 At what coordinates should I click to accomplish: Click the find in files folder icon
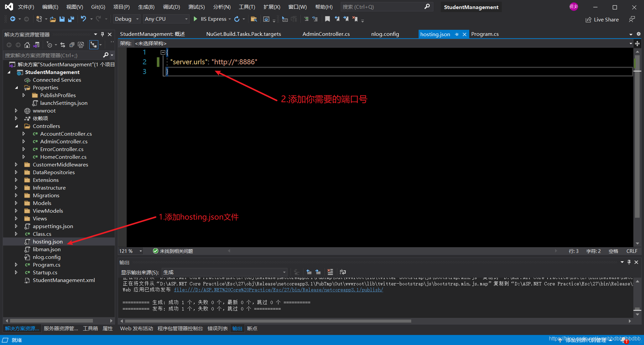point(254,19)
